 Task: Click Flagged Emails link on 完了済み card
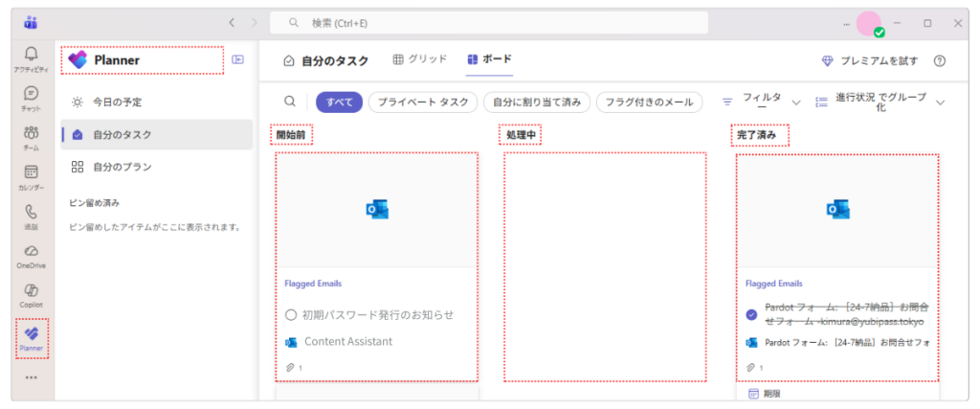click(774, 284)
